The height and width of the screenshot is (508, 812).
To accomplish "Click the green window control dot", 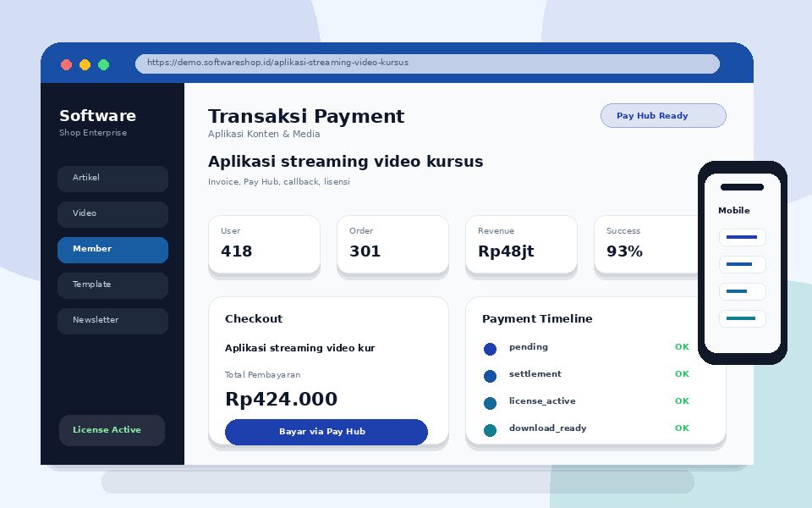I will (103, 64).
